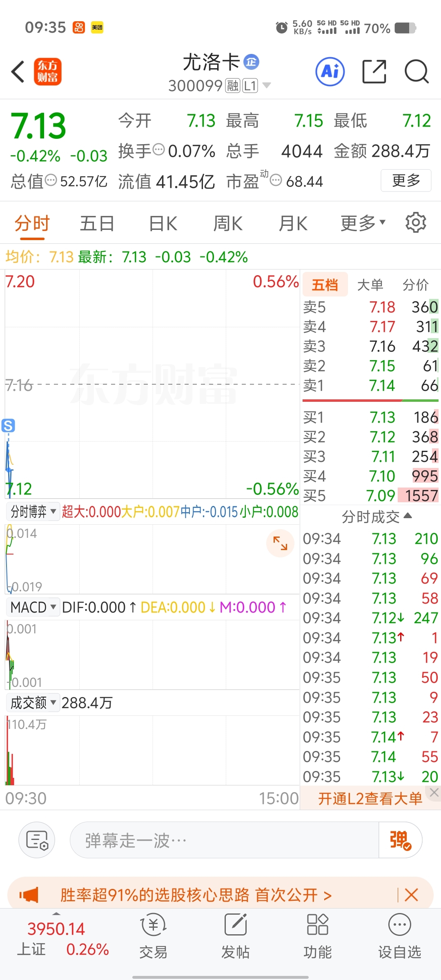Tap the blue S marker on chart

8,425
